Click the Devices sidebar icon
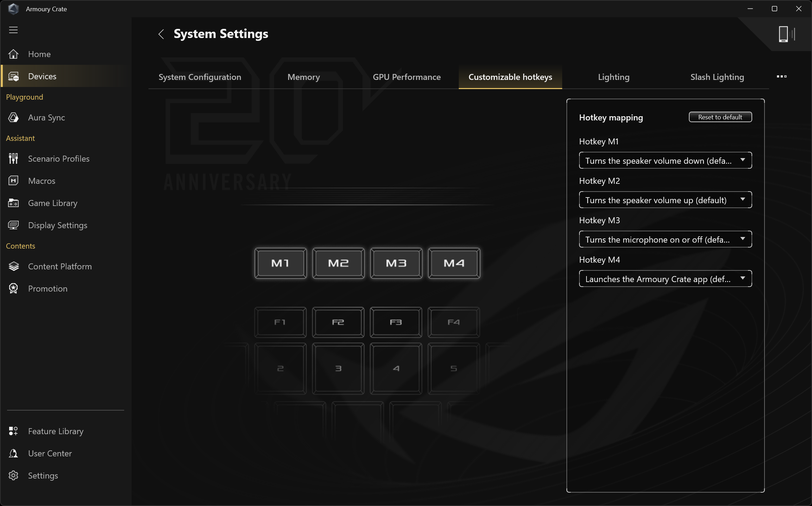This screenshot has width=812, height=506. tap(13, 76)
